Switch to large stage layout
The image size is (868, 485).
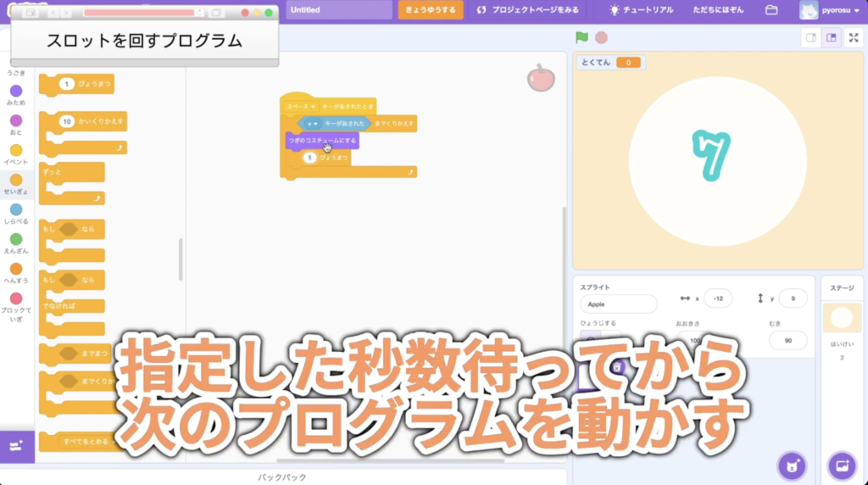pos(832,37)
